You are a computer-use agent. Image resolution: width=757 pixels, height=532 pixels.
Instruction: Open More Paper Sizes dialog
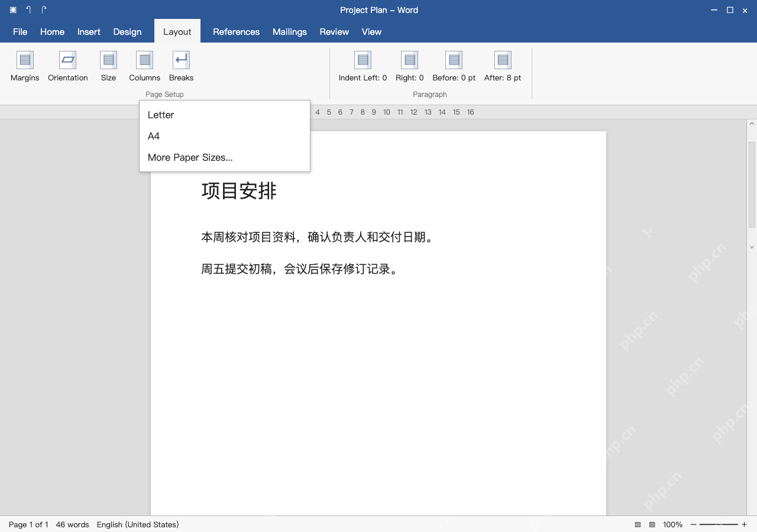pyautogui.click(x=225, y=157)
